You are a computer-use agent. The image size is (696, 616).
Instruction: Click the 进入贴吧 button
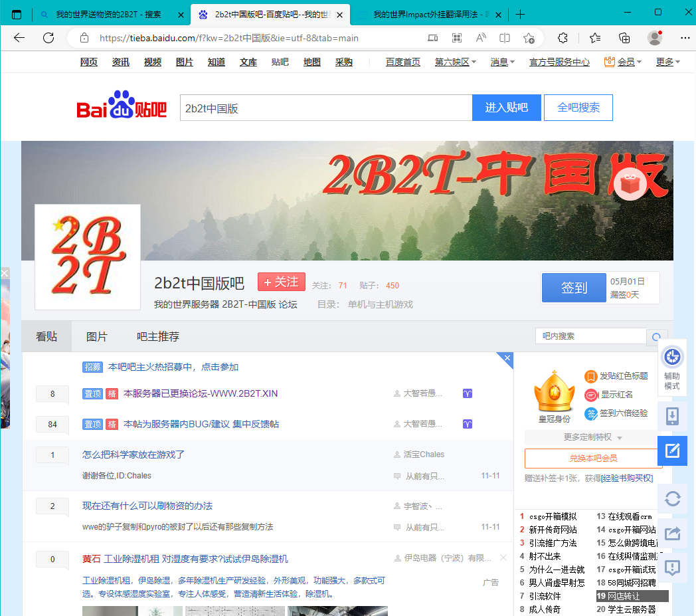click(x=507, y=108)
